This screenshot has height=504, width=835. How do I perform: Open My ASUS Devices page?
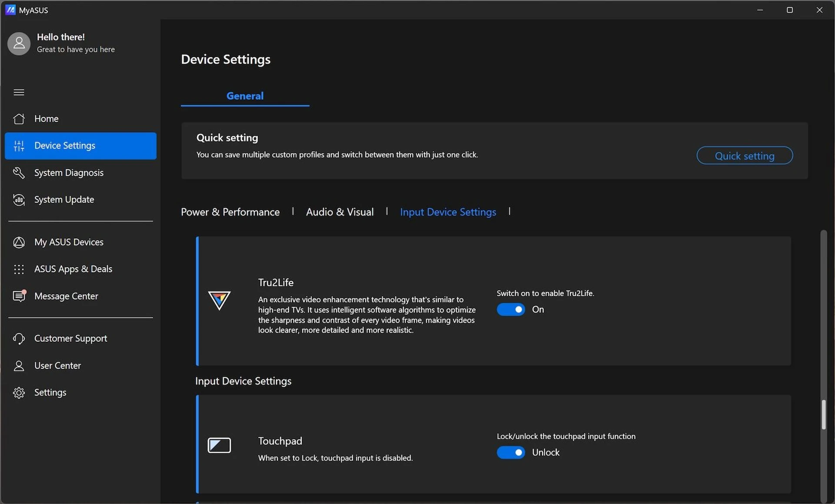tap(80, 242)
